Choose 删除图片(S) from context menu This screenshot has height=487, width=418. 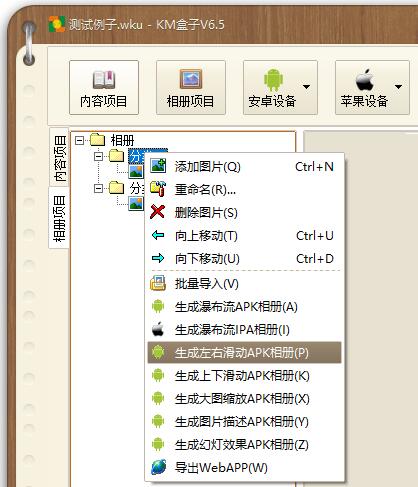244,213
